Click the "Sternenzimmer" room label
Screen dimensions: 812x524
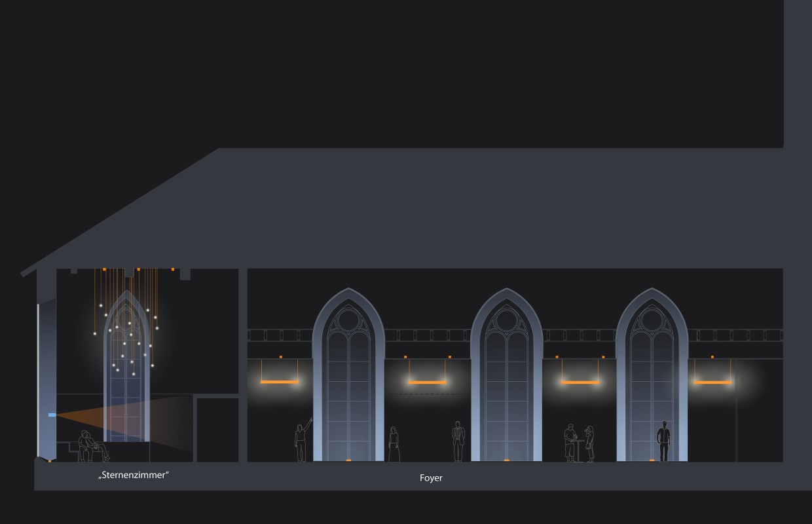[x=134, y=474]
